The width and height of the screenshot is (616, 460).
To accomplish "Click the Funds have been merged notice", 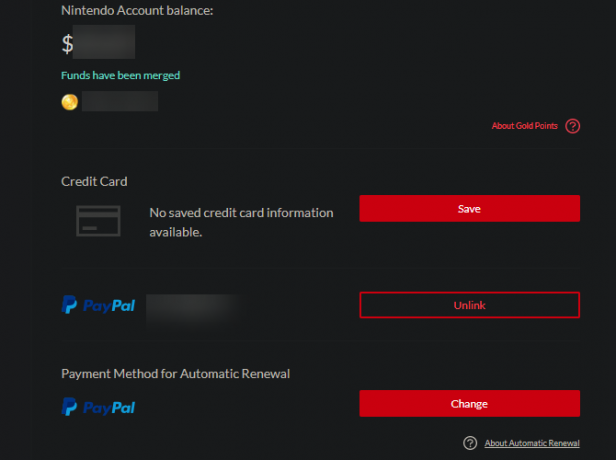I will (121, 75).
